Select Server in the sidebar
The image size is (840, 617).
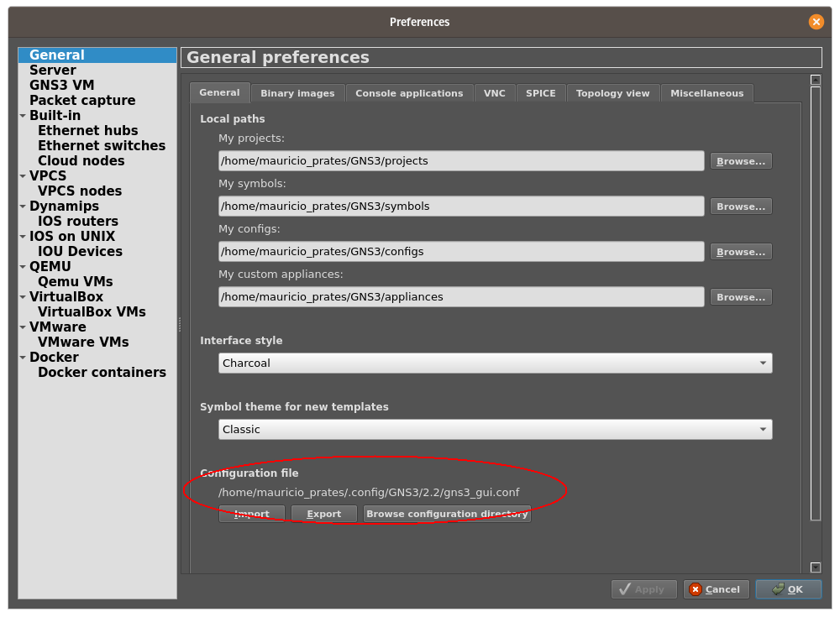click(52, 70)
